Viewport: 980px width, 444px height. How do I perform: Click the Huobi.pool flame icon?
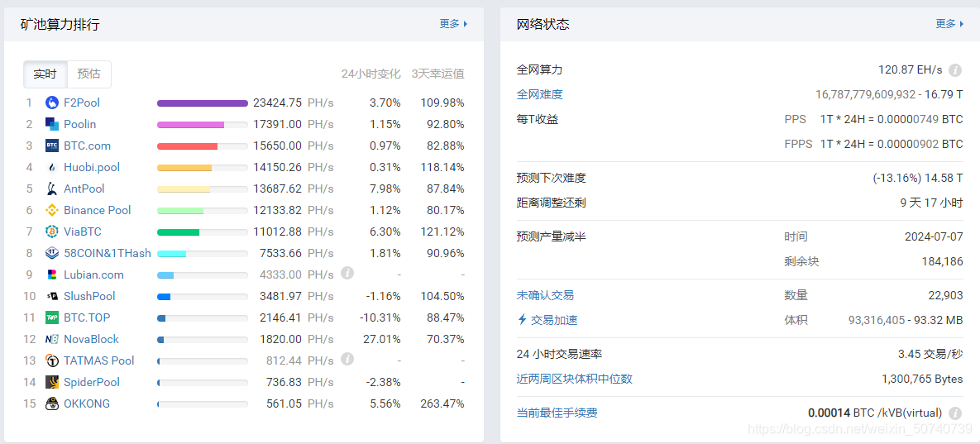(52, 167)
